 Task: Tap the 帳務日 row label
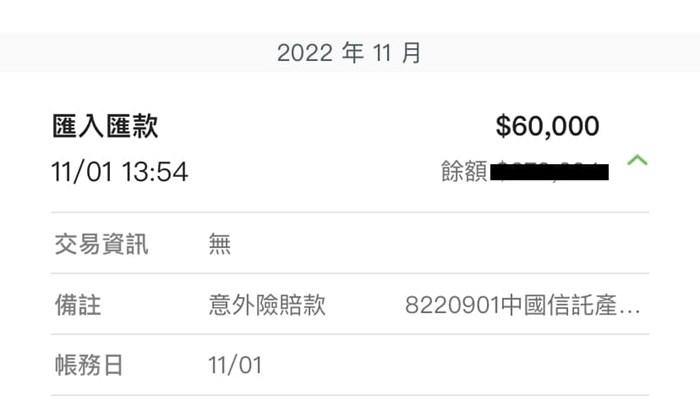(89, 365)
